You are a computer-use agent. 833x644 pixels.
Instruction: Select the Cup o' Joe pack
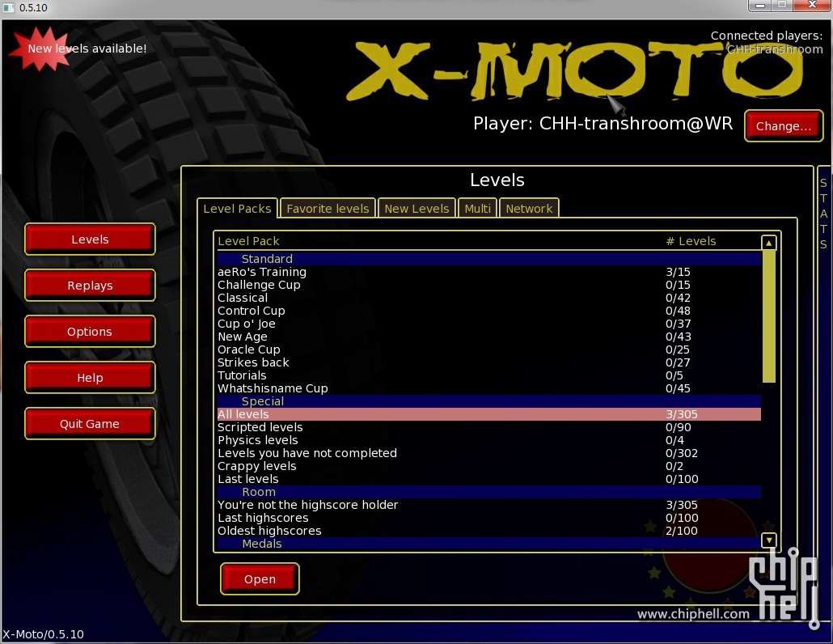click(488, 324)
